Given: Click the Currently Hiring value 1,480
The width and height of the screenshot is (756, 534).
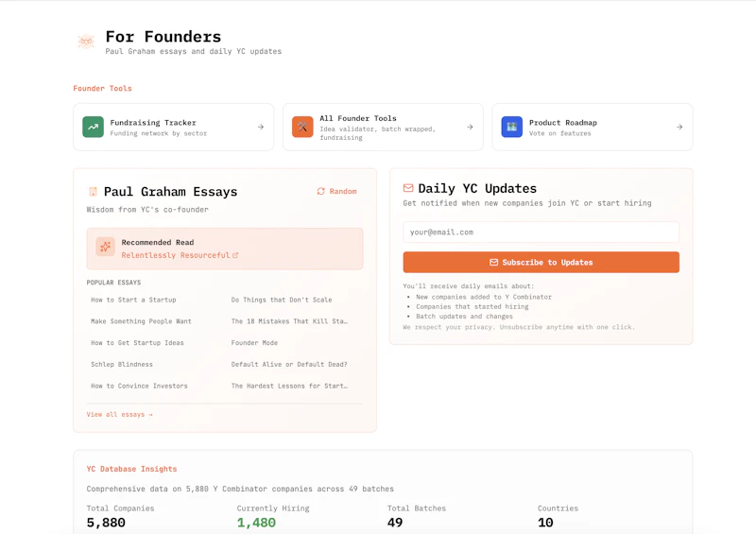Looking at the screenshot, I should (x=256, y=523).
